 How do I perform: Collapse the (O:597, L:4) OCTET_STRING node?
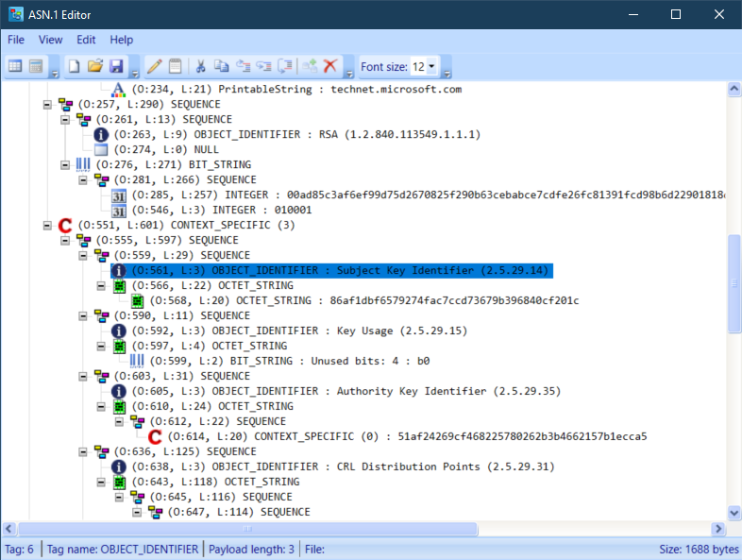(x=101, y=346)
